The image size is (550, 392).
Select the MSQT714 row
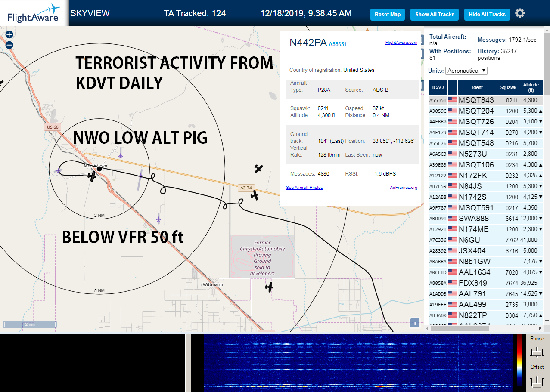486,133
